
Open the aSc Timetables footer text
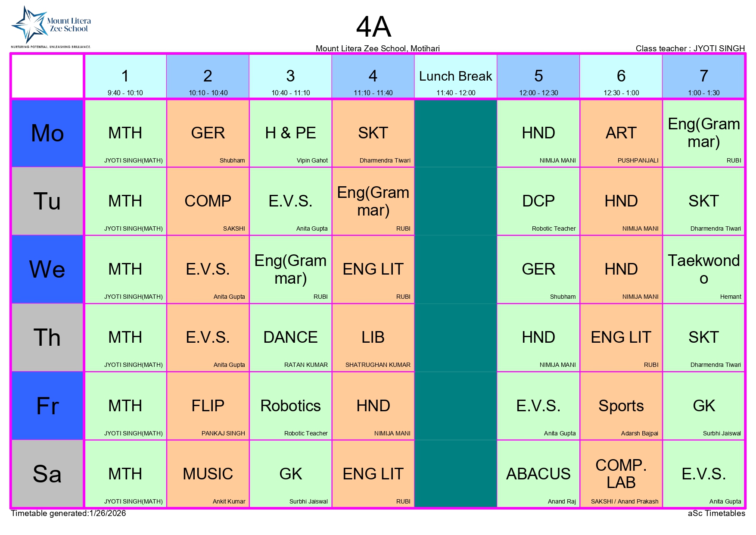point(716,513)
